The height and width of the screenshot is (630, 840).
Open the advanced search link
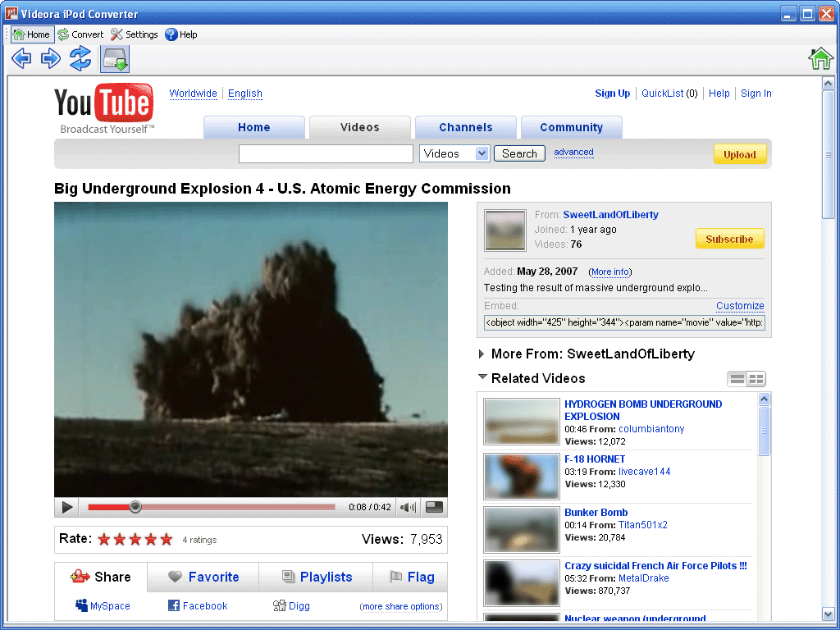pos(573,152)
